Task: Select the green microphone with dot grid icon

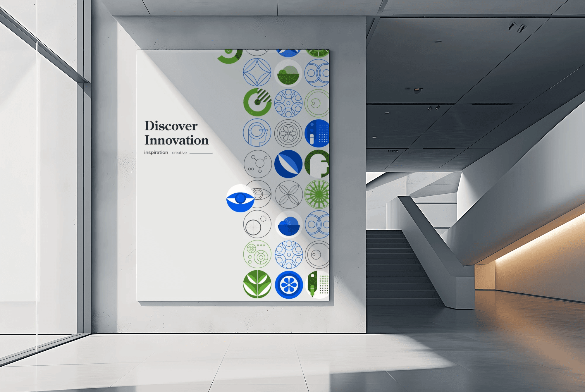Action: (x=317, y=285)
